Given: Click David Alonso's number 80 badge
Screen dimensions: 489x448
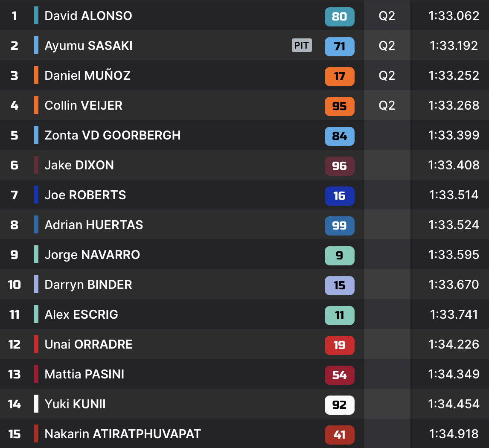Looking at the screenshot, I should [339, 17].
